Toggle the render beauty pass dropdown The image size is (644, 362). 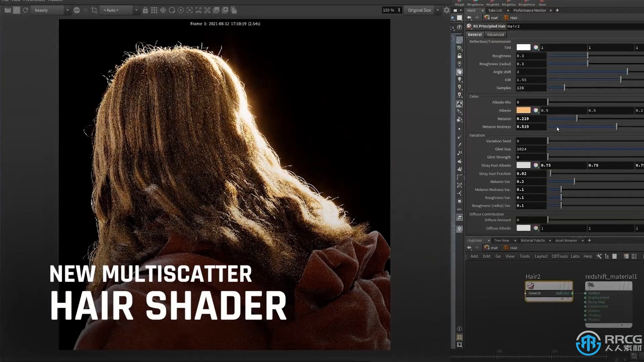tap(67, 10)
